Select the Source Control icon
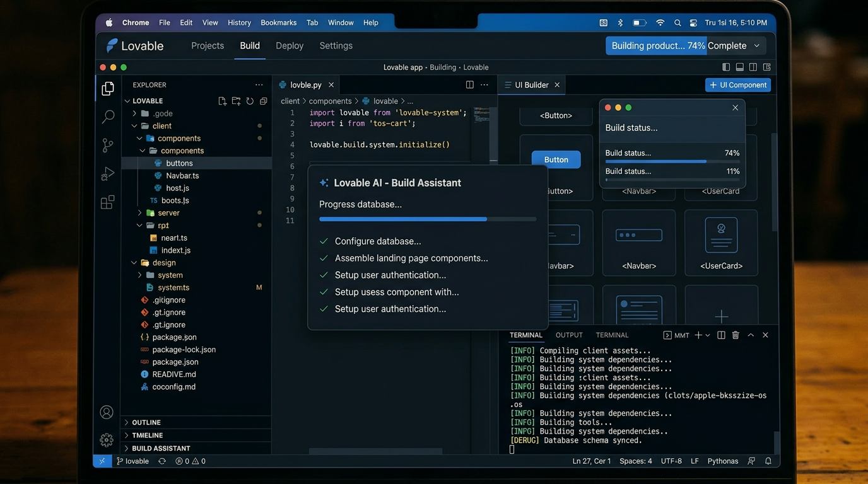Viewport: 868px width, 484px height. (107, 145)
